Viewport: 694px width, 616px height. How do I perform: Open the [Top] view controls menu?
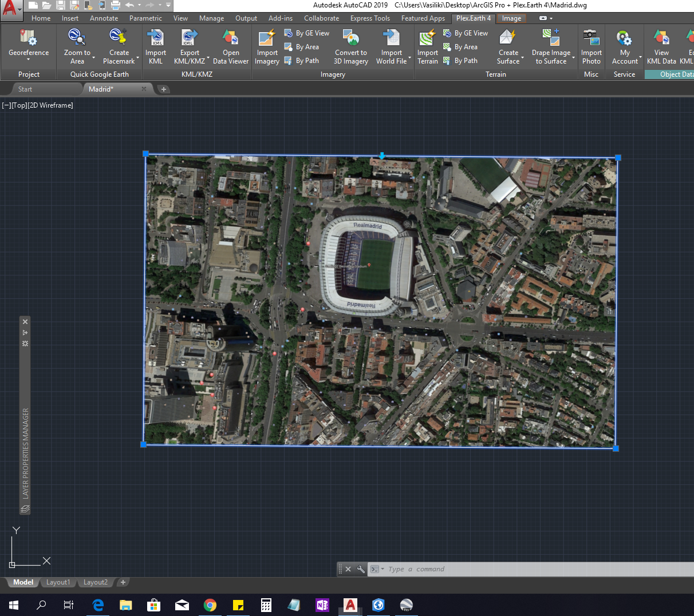pyautogui.click(x=19, y=105)
